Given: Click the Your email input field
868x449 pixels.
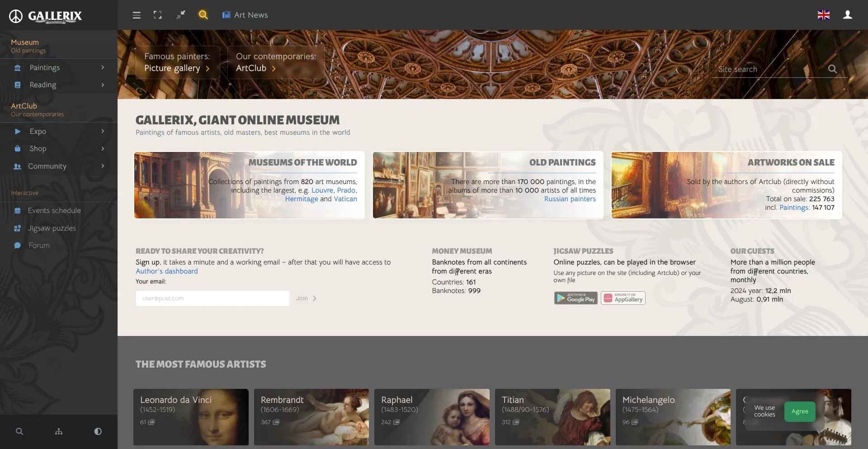Looking at the screenshot, I should point(212,298).
